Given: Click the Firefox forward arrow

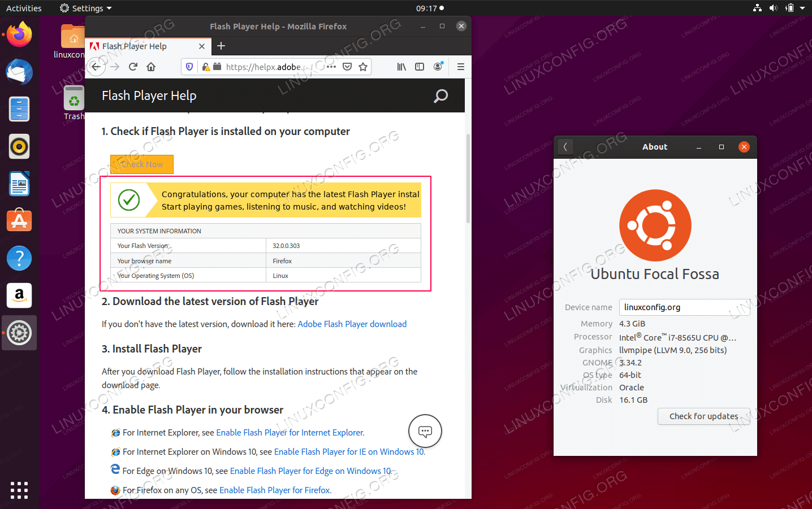Looking at the screenshot, I should [x=115, y=67].
